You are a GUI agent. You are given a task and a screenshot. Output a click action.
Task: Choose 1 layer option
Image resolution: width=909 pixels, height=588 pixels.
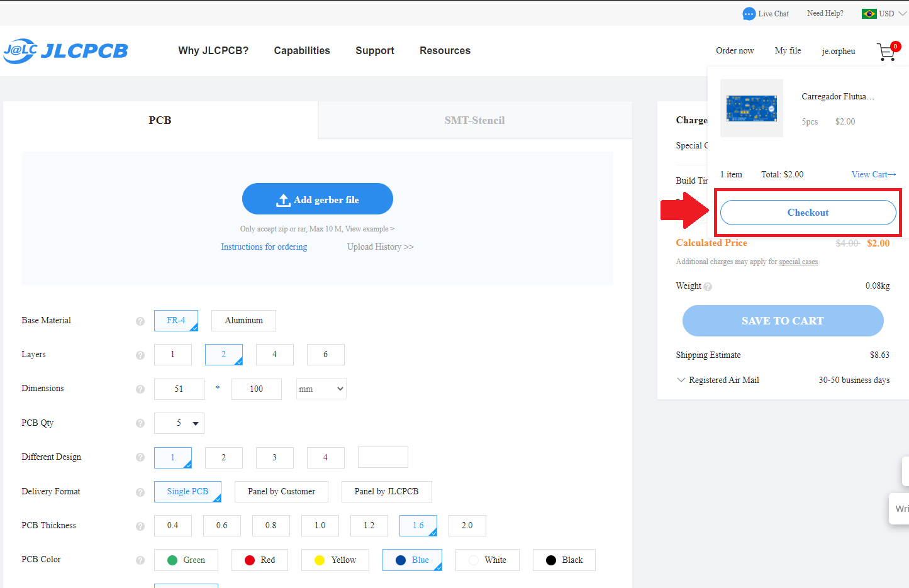[x=173, y=355]
